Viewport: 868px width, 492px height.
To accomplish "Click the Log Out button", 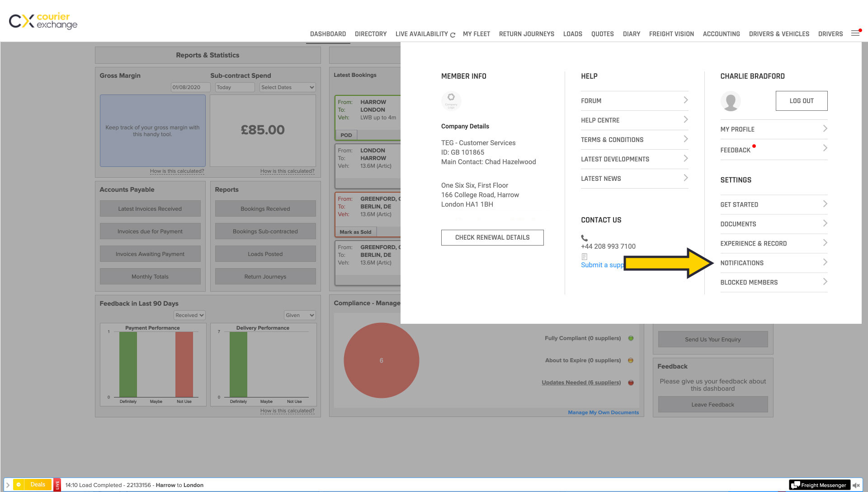I will click(801, 101).
